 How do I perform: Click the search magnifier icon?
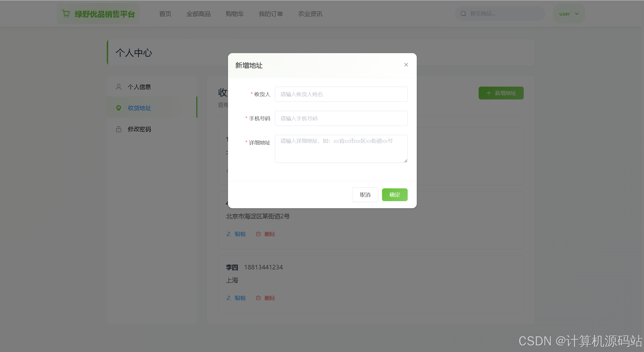pyautogui.click(x=463, y=14)
